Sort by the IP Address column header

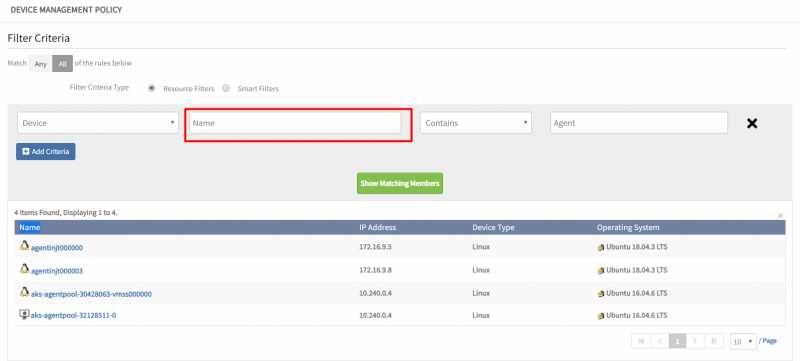pos(378,227)
